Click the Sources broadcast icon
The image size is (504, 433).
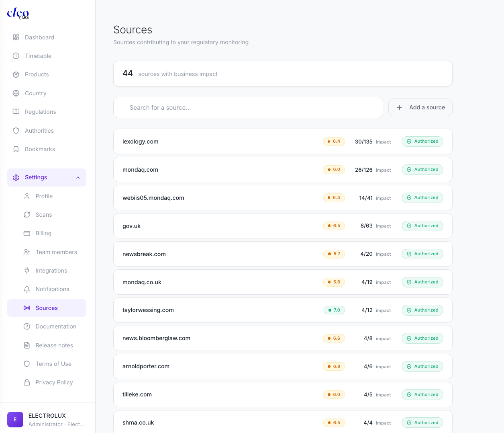(27, 308)
